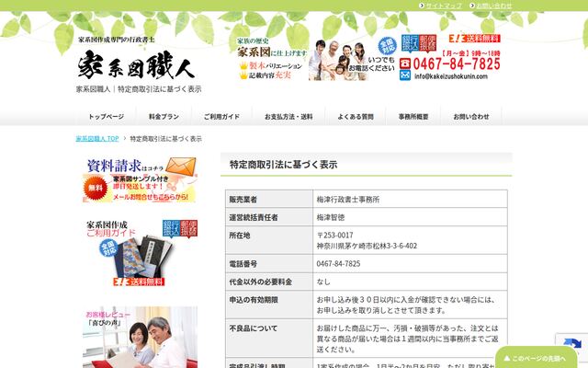The image size is (588, 368).
Task: Click the orange envelope icon on the 資料請求 banner
Action: 181,167
